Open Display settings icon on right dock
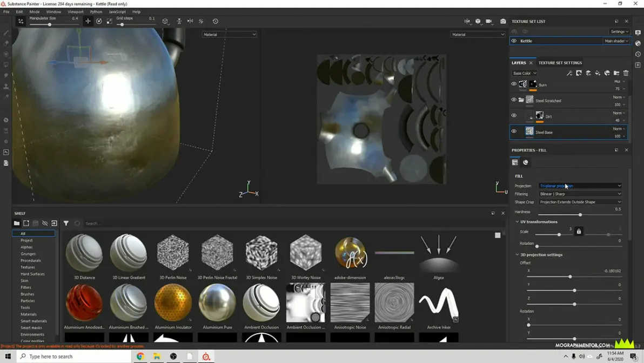 638,32
